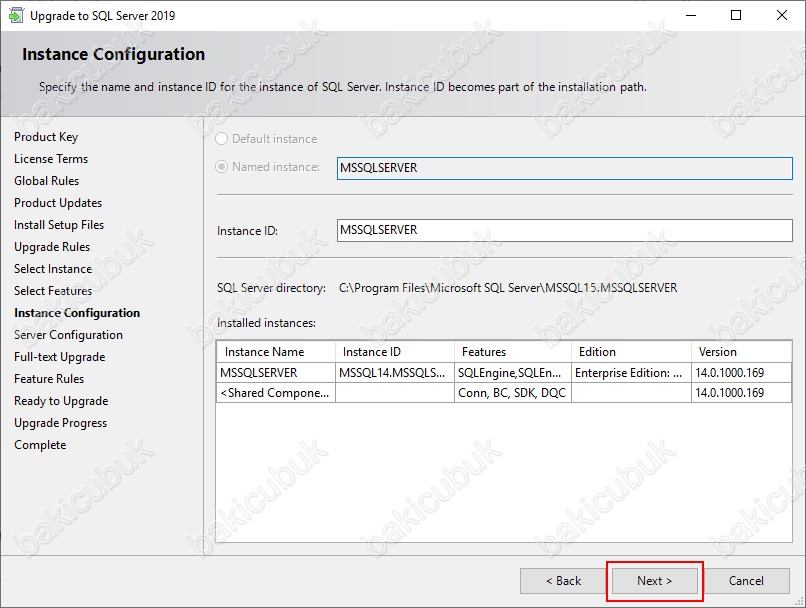Click the Instance ID input field

click(x=564, y=230)
